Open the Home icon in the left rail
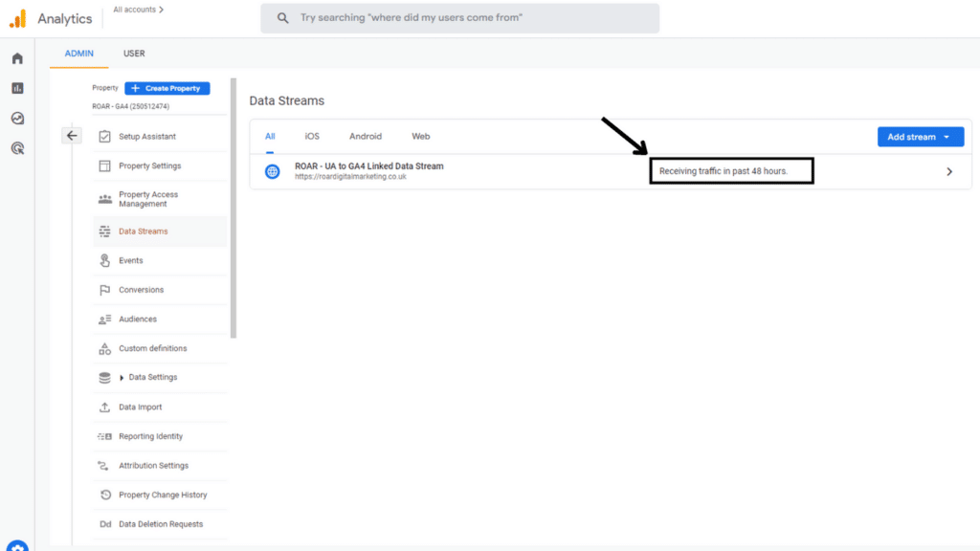The image size is (980, 551). tap(16, 57)
